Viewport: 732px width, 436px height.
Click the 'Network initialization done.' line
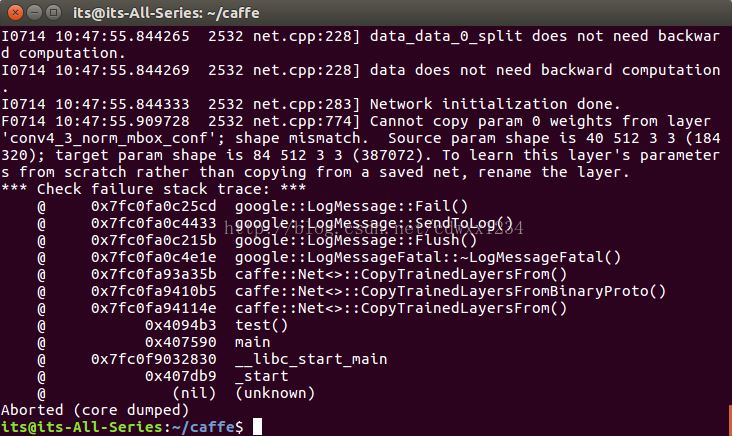click(495, 104)
